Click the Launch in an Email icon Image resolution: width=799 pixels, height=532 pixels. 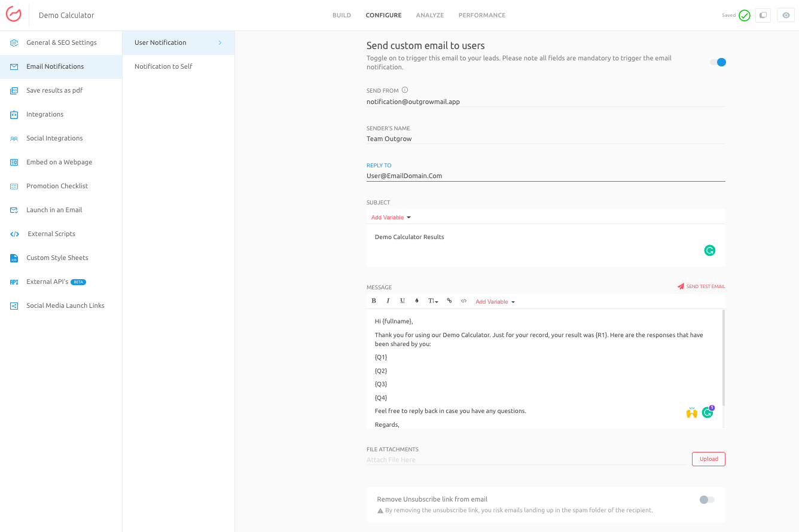tap(14, 210)
